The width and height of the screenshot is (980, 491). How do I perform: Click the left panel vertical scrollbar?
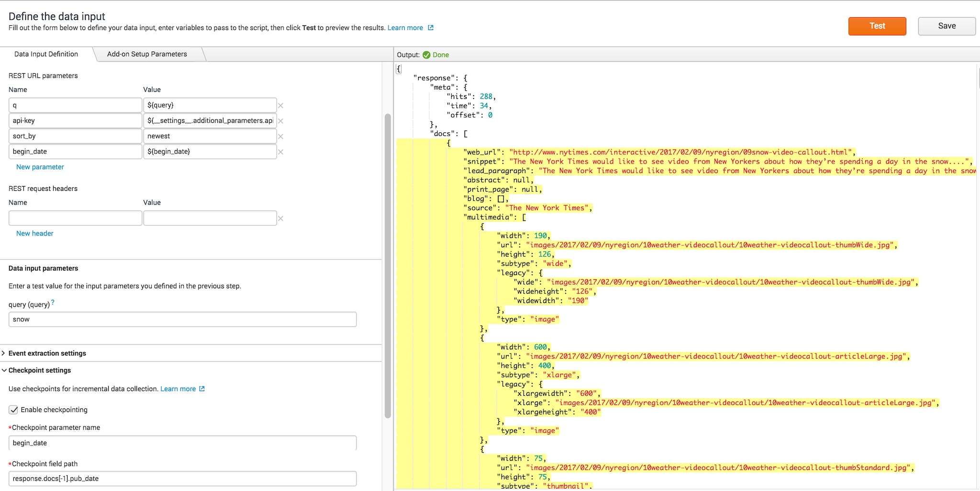(x=388, y=266)
